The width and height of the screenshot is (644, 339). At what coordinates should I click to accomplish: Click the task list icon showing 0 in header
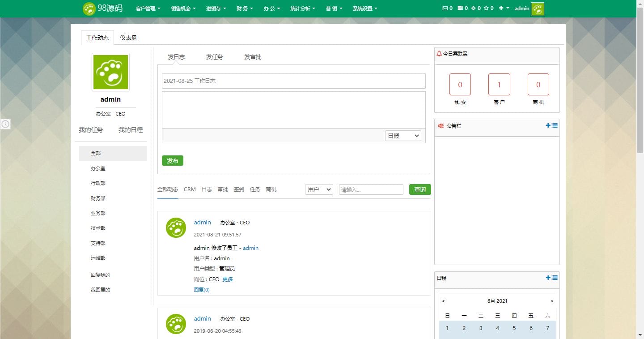click(460, 8)
